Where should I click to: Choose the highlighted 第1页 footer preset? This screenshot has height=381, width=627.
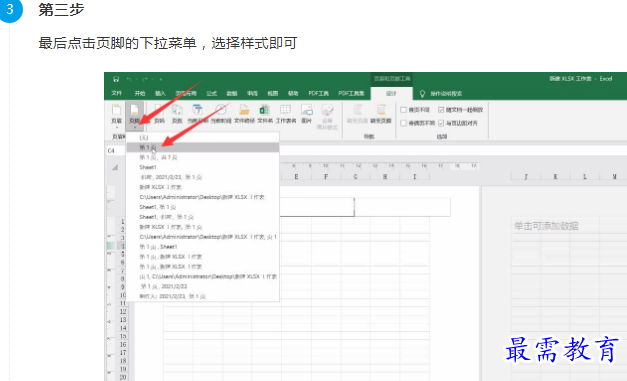pyautogui.click(x=203, y=148)
